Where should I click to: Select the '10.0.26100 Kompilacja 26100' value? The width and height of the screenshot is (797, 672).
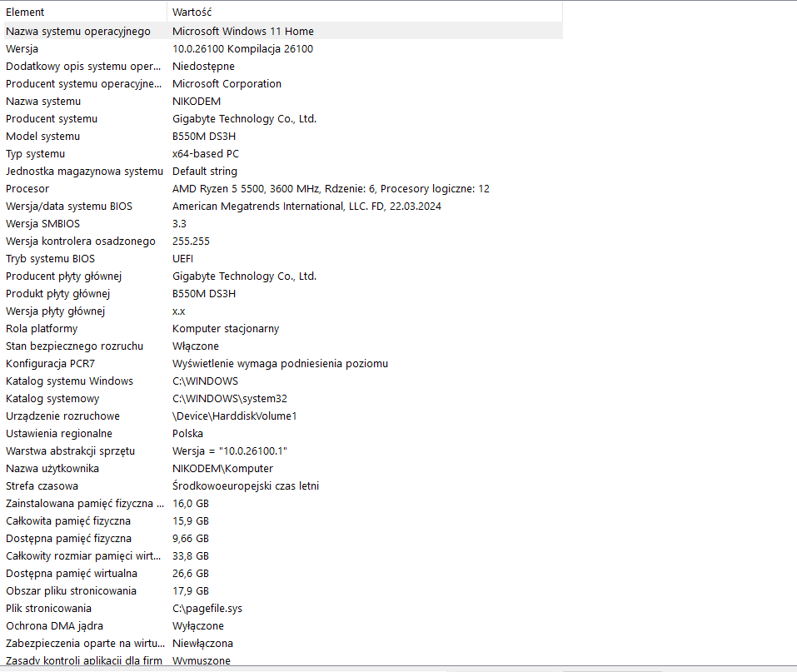tap(242, 49)
